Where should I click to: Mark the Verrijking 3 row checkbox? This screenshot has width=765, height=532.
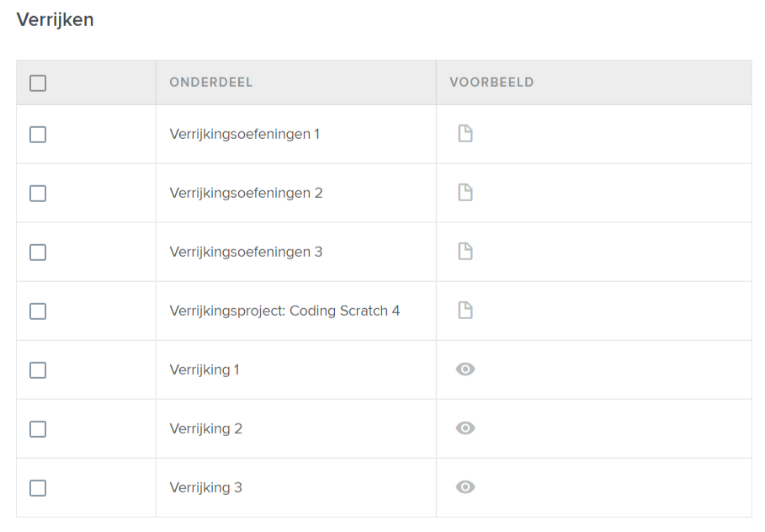pos(38,488)
